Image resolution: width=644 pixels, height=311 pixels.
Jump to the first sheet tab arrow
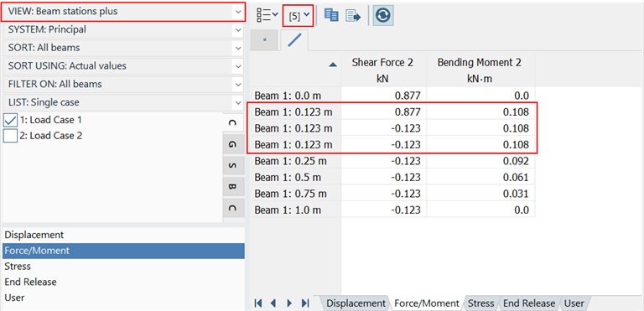258,303
